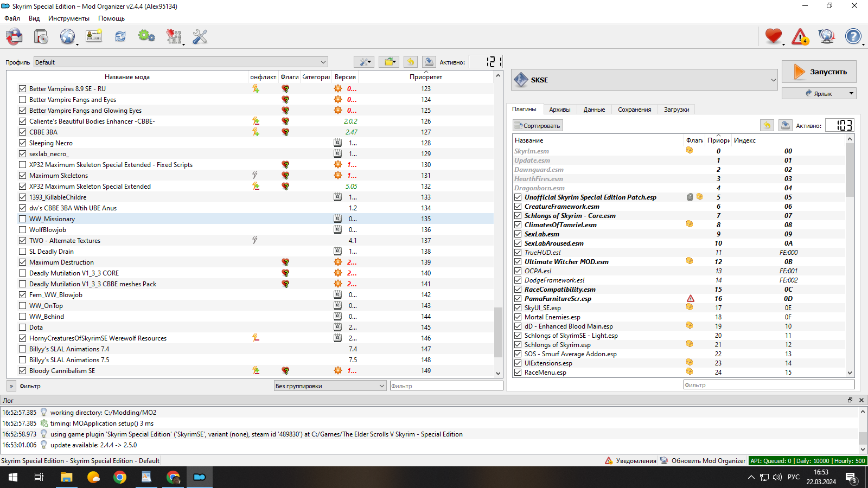Click the Сортировать plugins button

pyautogui.click(x=538, y=126)
